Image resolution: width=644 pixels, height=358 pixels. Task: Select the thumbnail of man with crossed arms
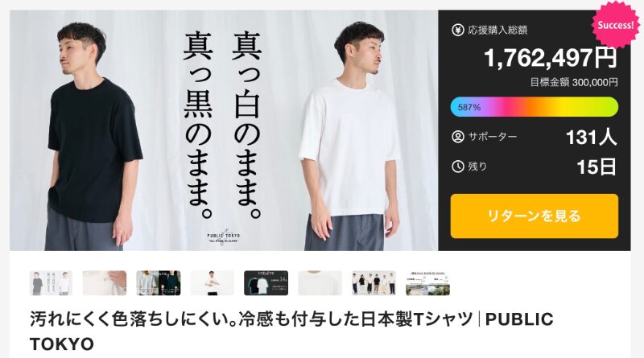pyautogui.click(x=212, y=283)
